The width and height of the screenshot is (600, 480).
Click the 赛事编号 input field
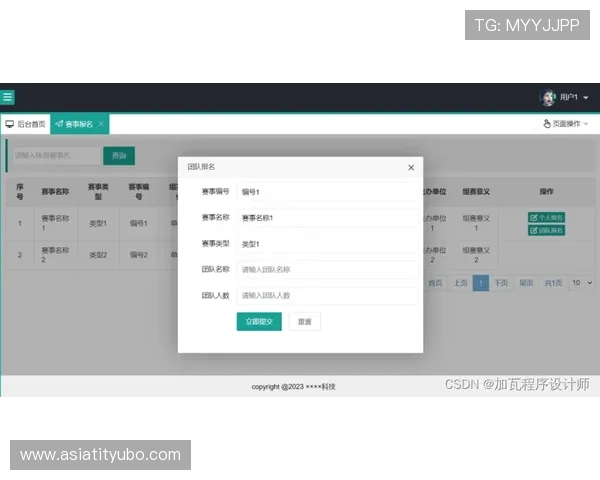327,191
